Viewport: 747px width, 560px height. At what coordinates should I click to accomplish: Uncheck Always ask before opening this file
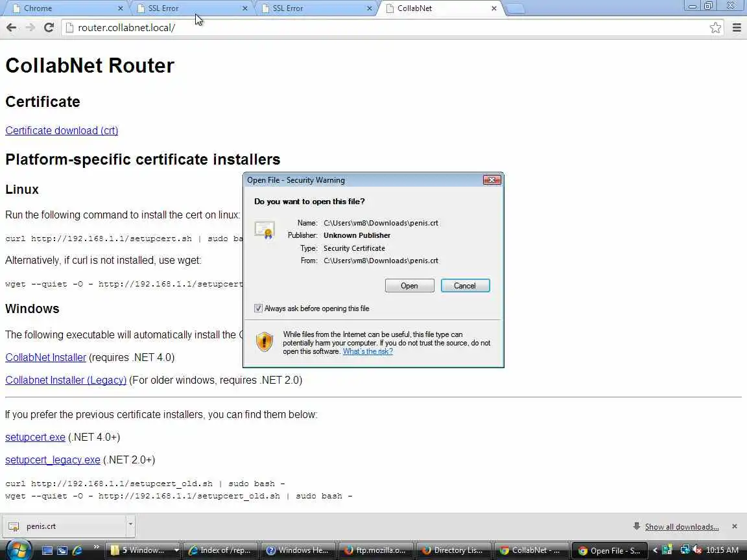pos(258,309)
